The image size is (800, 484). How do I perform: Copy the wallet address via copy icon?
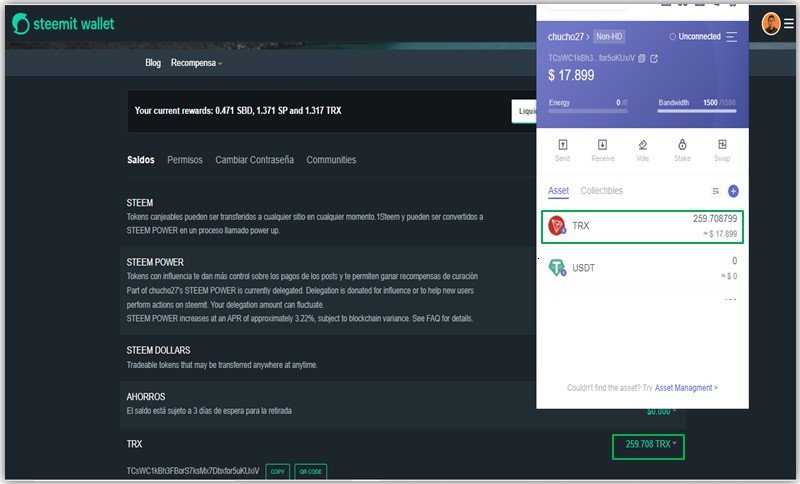pyautogui.click(x=642, y=58)
